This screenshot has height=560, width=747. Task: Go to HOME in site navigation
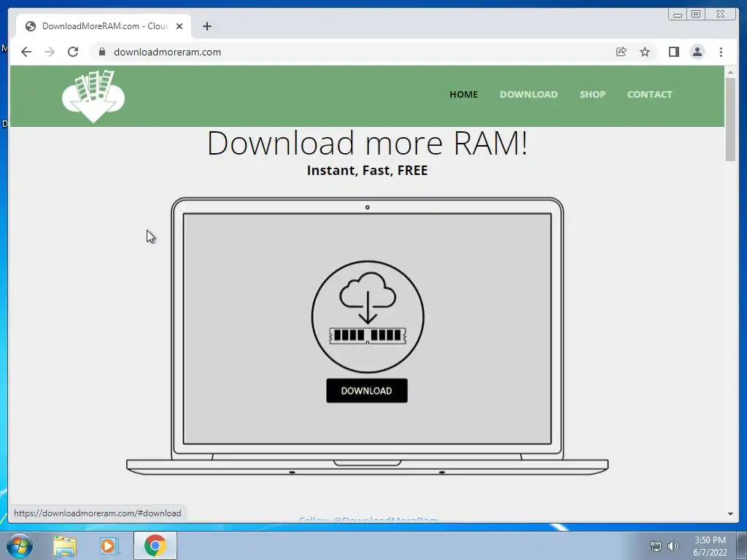[x=463, y=94]
